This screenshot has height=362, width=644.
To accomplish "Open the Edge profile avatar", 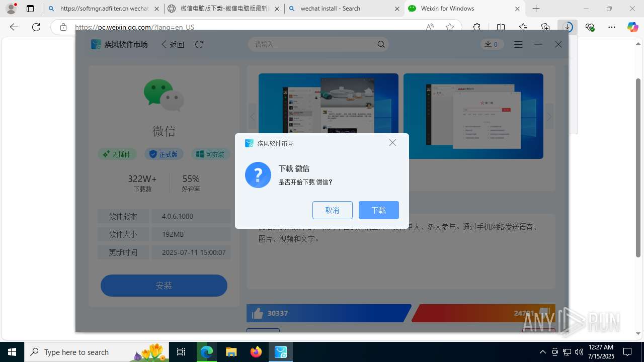I will click(x=11, y=9).
